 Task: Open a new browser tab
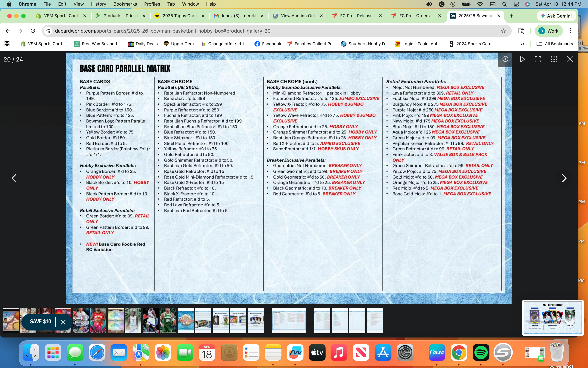511,16
